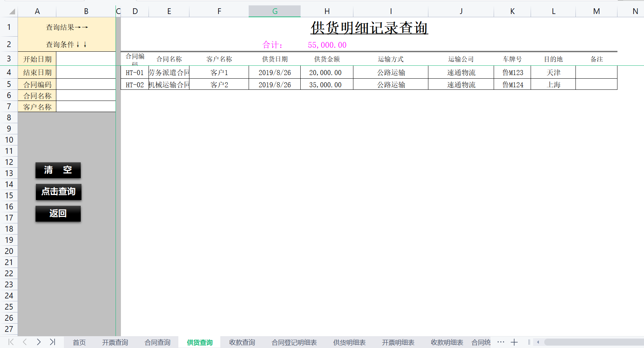644x348 pixels.
Task: Click the next sheet arrow
Action: click(x=39, y=342)
